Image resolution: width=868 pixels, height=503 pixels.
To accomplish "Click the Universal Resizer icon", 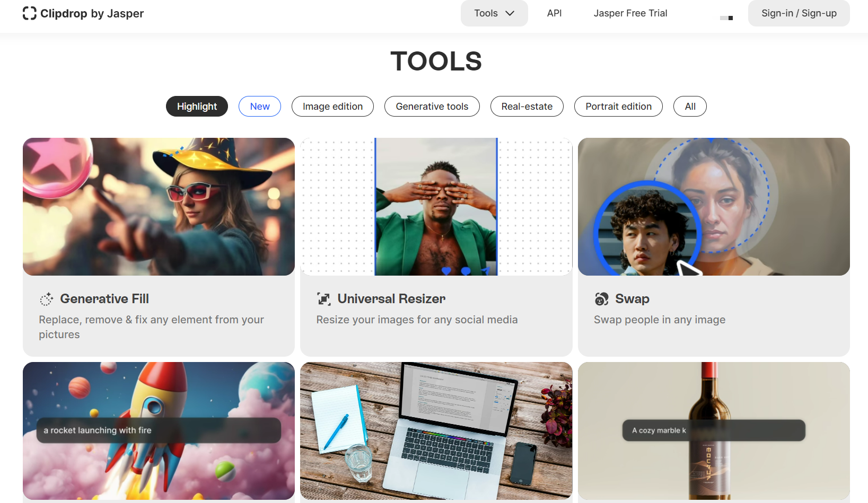I will 324,299.
